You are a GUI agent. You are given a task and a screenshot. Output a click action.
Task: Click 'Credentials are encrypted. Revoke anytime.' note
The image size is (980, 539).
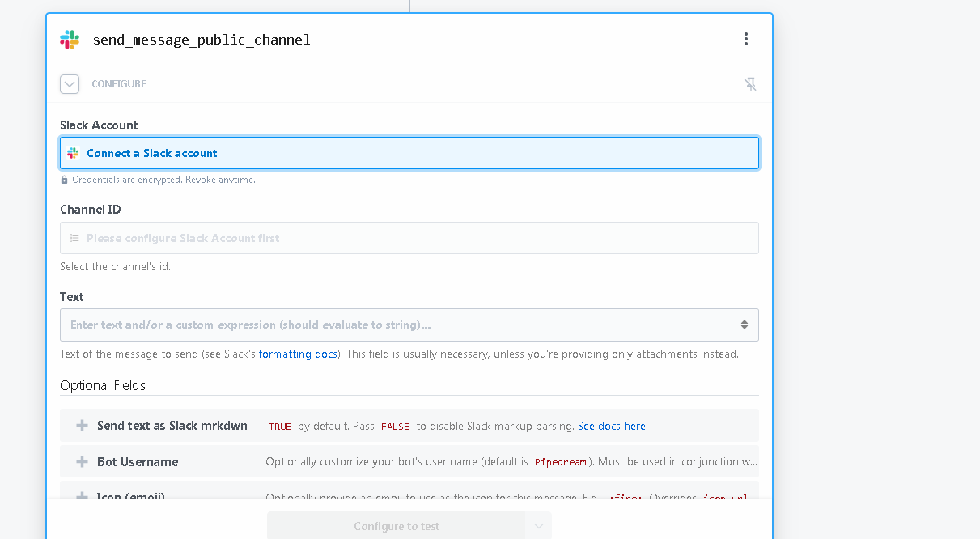tap(163, 180)
